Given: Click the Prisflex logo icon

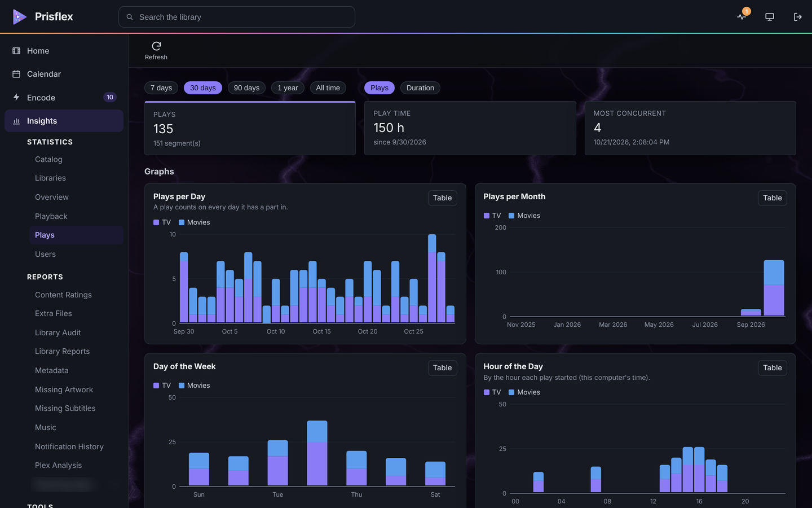Looking at the screenshot, I should click(20, 17).
